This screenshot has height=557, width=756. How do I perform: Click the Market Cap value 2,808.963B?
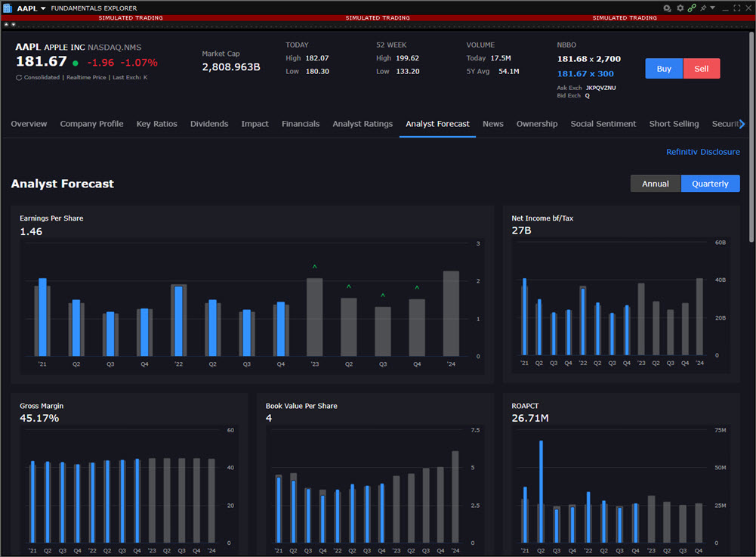pyautogui.click(x=231, y=67)
